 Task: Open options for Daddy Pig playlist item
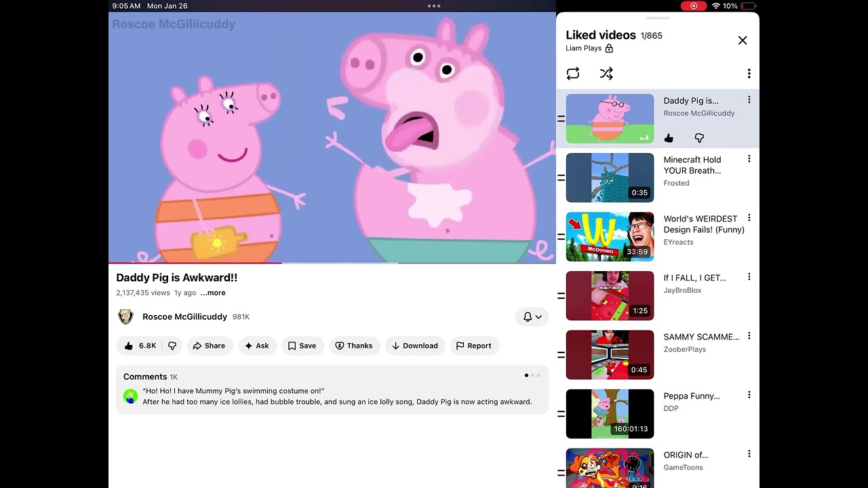[x=749, y=100]
